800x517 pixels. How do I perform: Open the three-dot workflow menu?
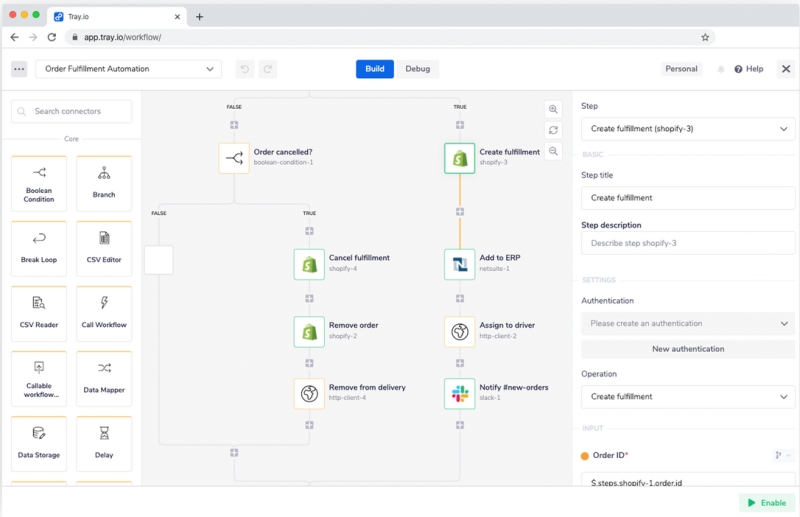19,69
